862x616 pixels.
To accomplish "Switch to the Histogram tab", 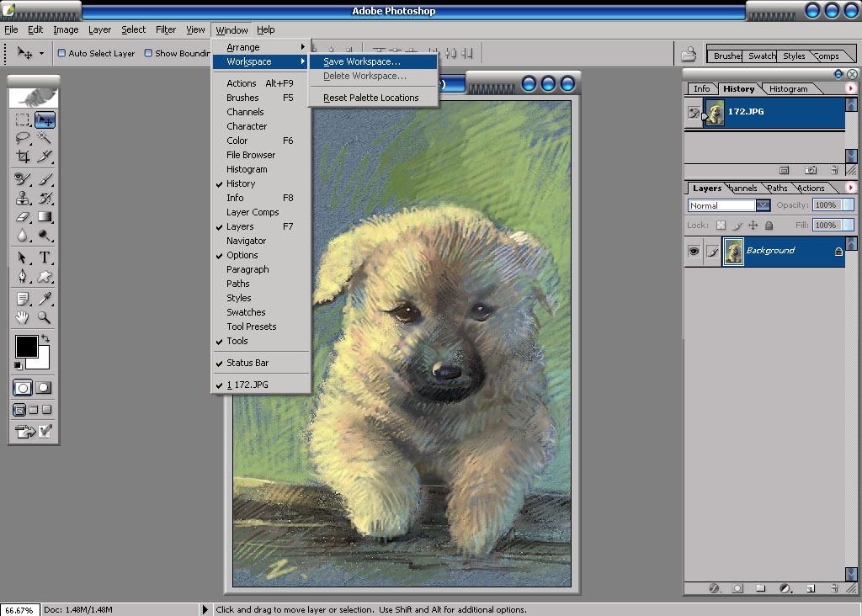I will point(788,88).
